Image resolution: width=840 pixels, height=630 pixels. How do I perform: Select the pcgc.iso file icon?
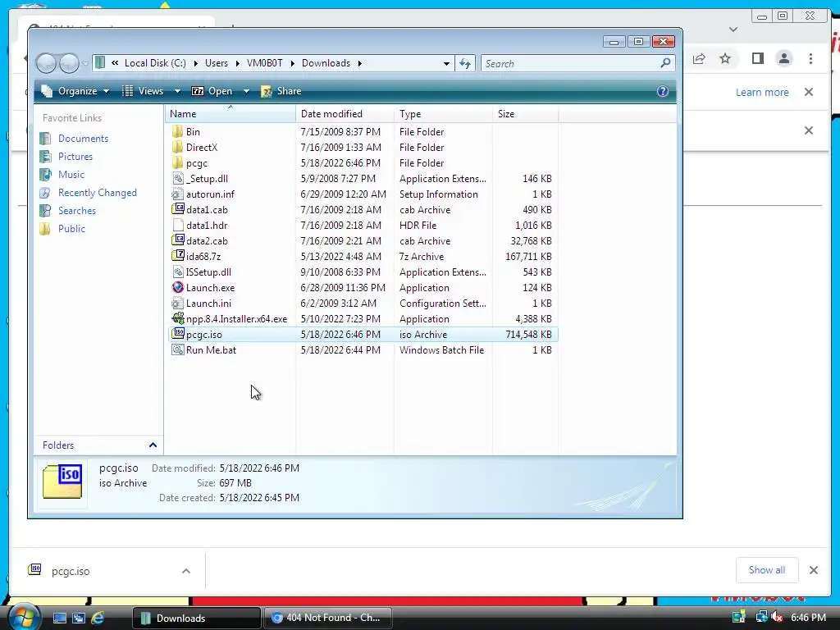click(x=177, y=335)
